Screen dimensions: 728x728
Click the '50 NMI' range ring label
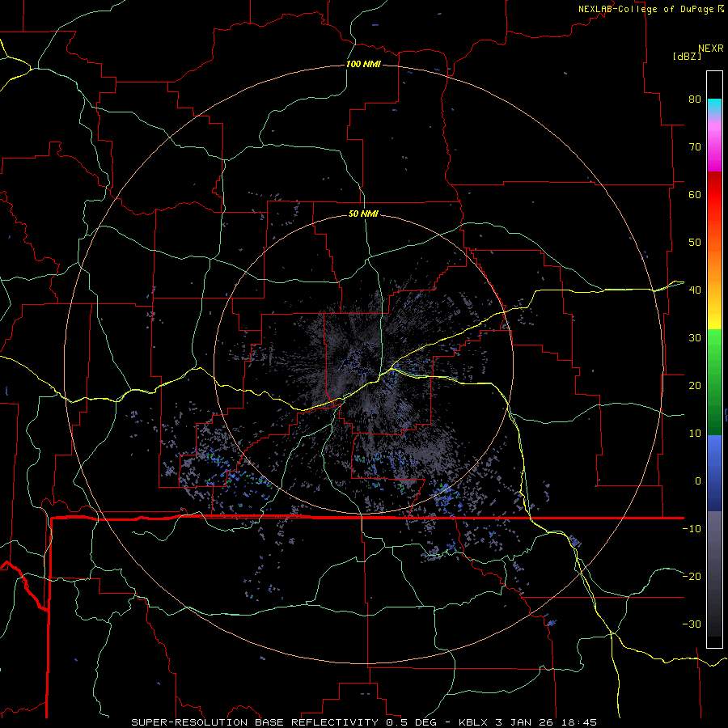click(x=363, y=214)
